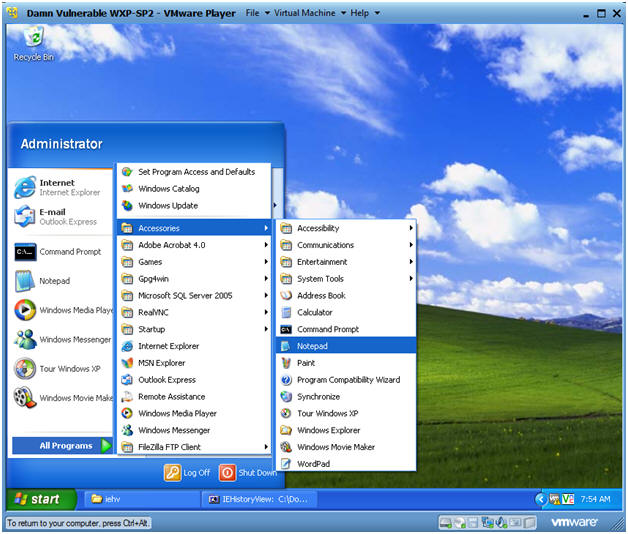
Task: Click the All Programs button
Action: pos(62,445)
